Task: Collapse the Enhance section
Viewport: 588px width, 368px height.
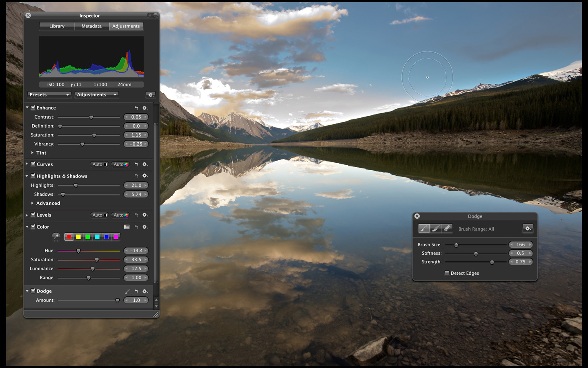Action: [27, 108]
